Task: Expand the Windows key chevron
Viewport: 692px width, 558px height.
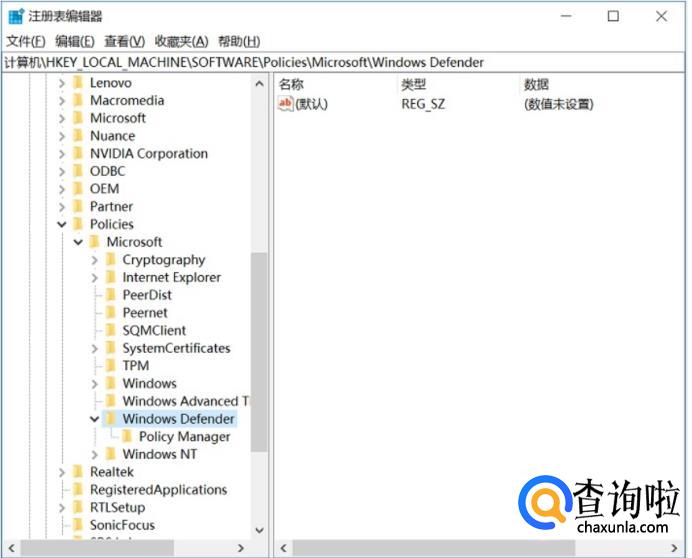Action: (x=94, y=384)
